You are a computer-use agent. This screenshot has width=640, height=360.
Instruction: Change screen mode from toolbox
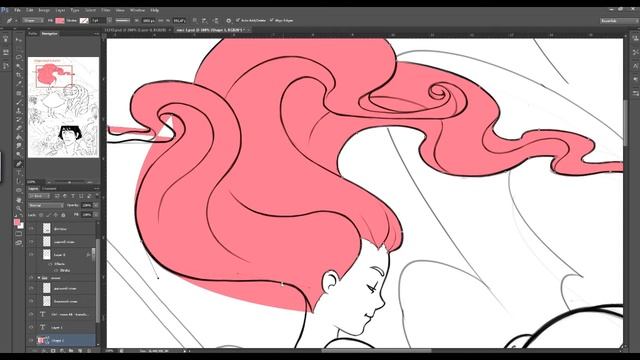(19, 243)
